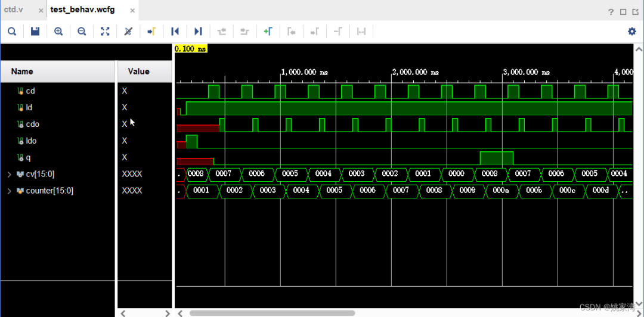Click the waveform horizontal scrollbar thumb
The height and width of the screenshot is (317, 644).
coord(272,313)
